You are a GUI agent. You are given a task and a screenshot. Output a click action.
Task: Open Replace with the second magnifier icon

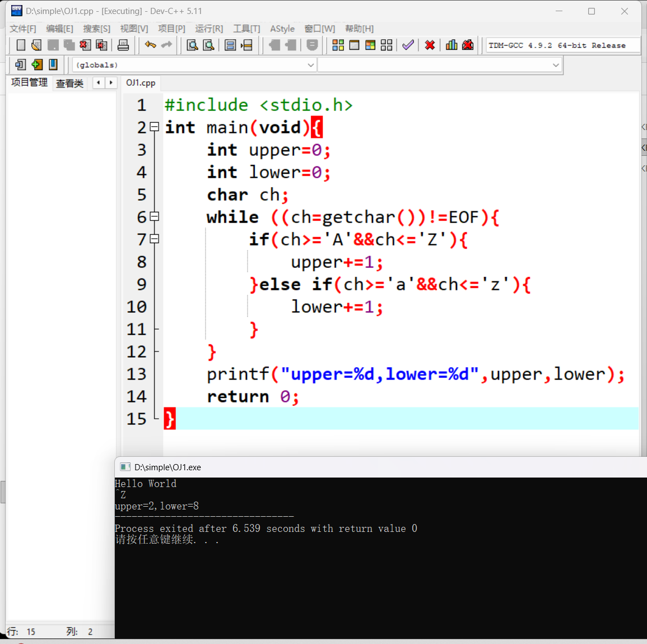tap(209, 45)
